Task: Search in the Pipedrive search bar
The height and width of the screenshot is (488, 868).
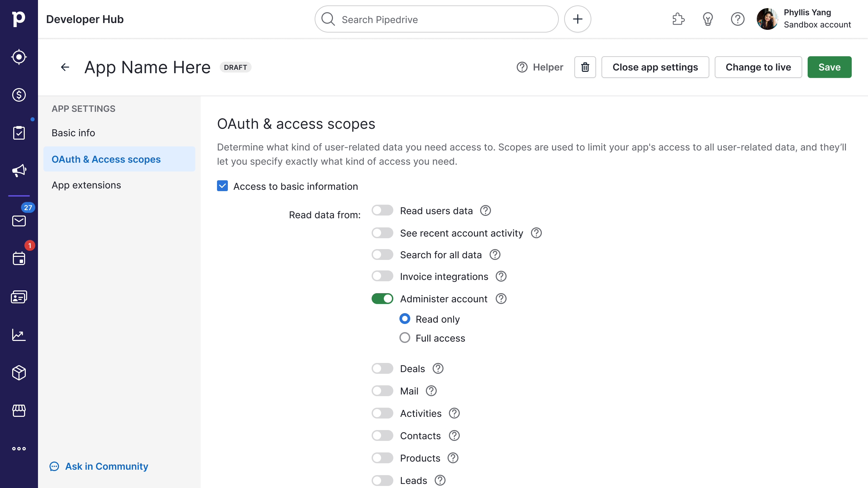Action: tap(437, 19)
